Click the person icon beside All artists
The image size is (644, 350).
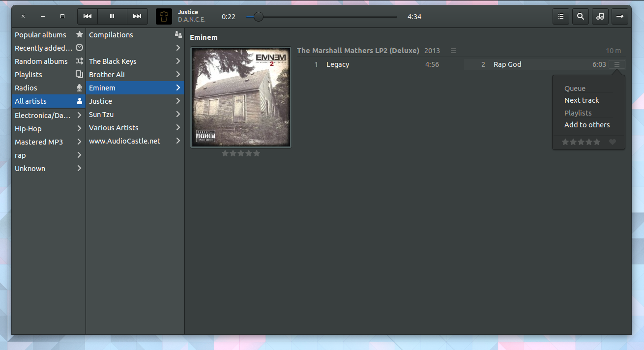point(80,101)
